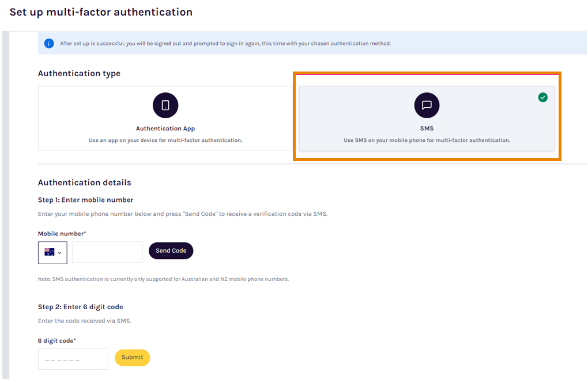Click the Mobile number field label
The width and height of the screenshot is (588, 379).
click(x=62, y=234)
